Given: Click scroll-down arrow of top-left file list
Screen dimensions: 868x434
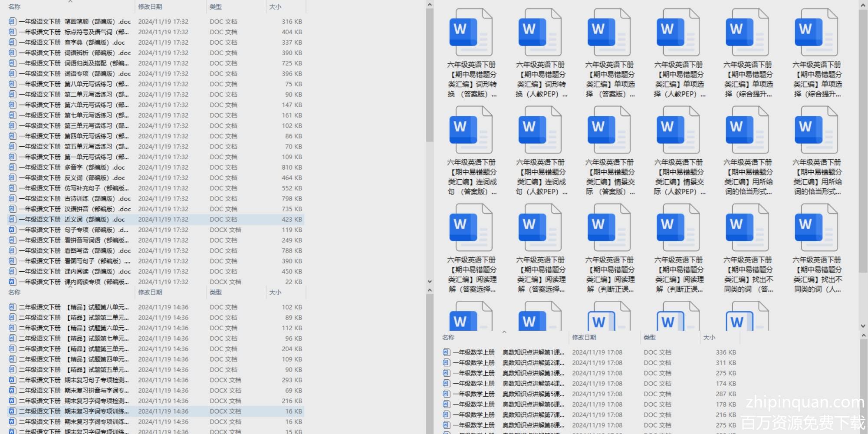Looking at the screenshot, I should 430,282.
